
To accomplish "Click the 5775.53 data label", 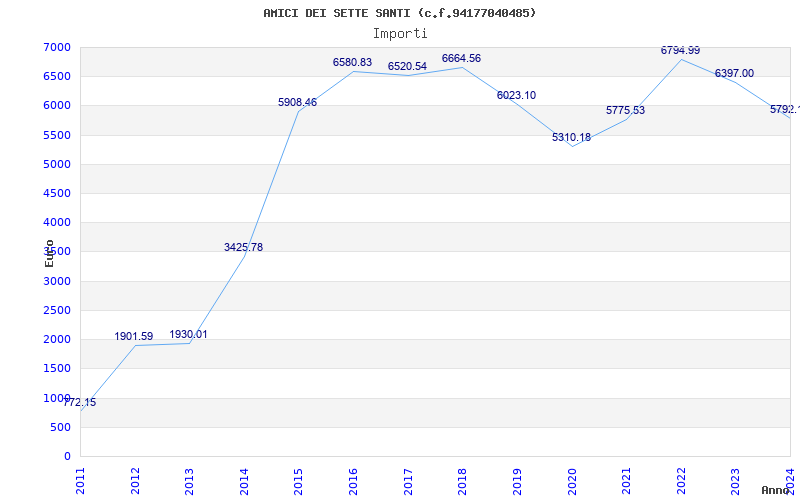I will click(626, 111).
